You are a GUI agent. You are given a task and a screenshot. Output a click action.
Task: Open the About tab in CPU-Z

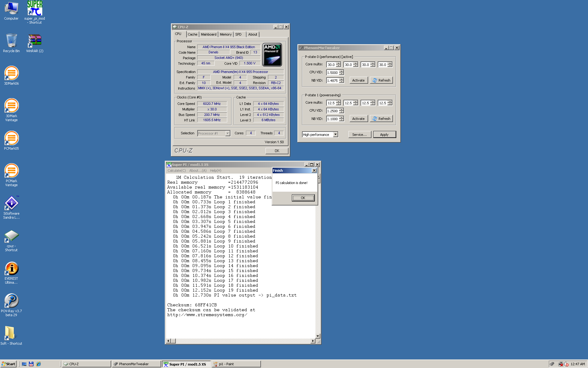pyautogui.click(x=253, y=34)
